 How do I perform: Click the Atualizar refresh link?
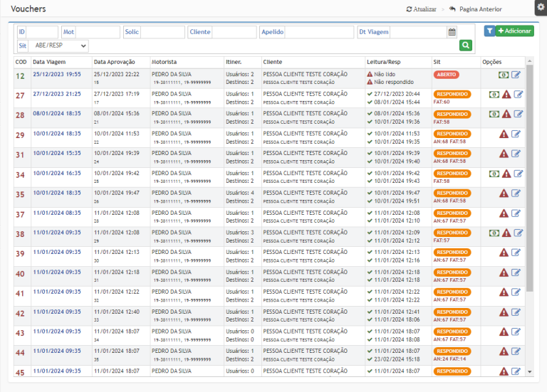(421, 9)
